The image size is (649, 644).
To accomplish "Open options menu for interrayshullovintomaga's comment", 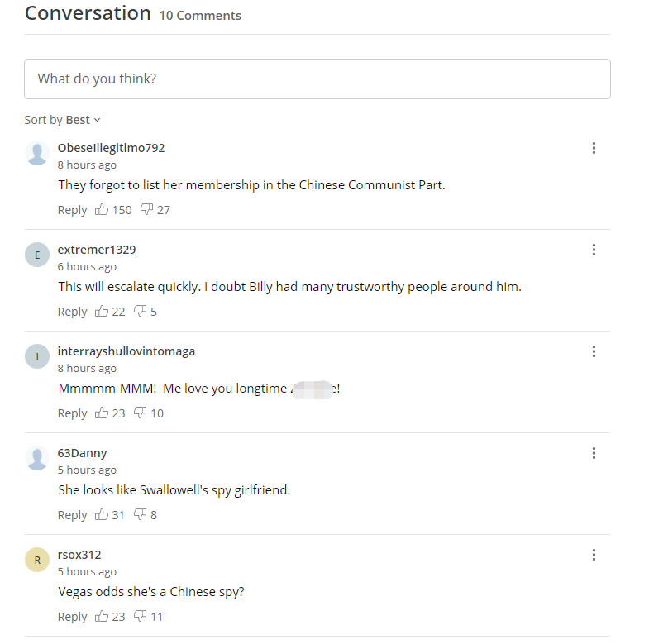I will [594, 351].
